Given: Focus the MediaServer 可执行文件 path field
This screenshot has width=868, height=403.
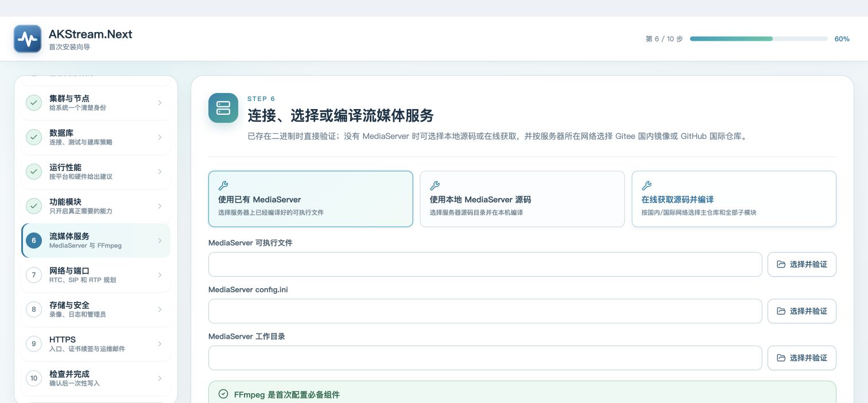Looking at the screenshot, I should (x=485, y=264).
